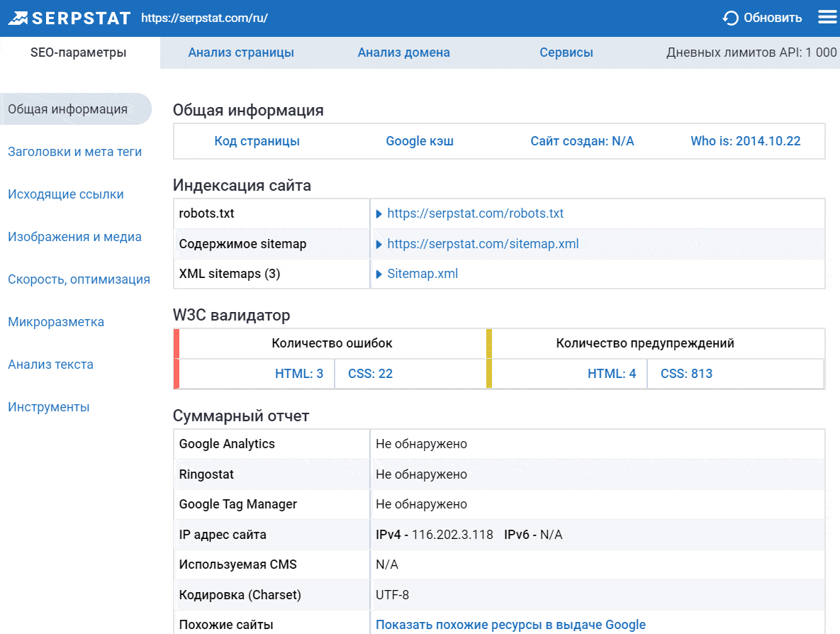Click the IP адрес сайта label
The image size is (840, 634).
coord(223,534)
